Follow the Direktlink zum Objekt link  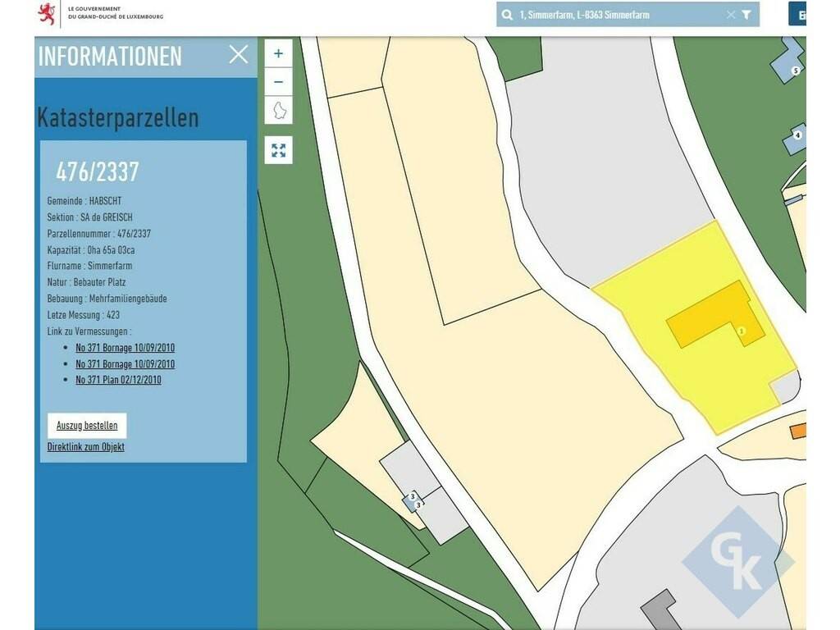(86, 447)
